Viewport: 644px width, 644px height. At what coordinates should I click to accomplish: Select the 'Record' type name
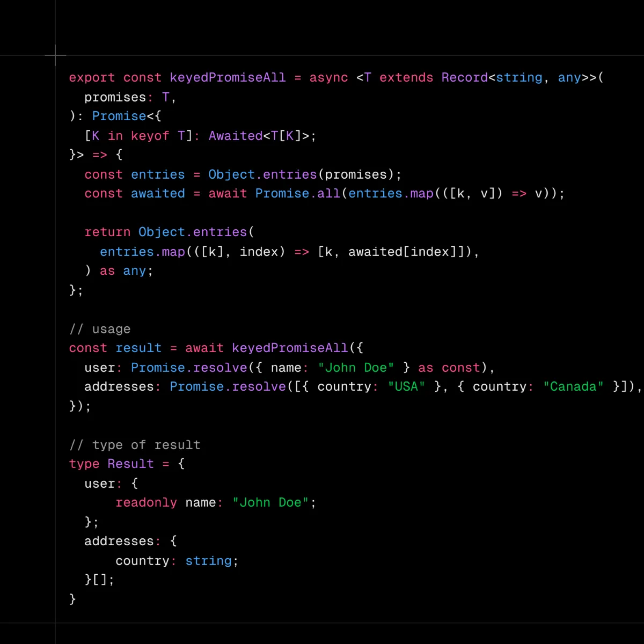coord(465,78)
